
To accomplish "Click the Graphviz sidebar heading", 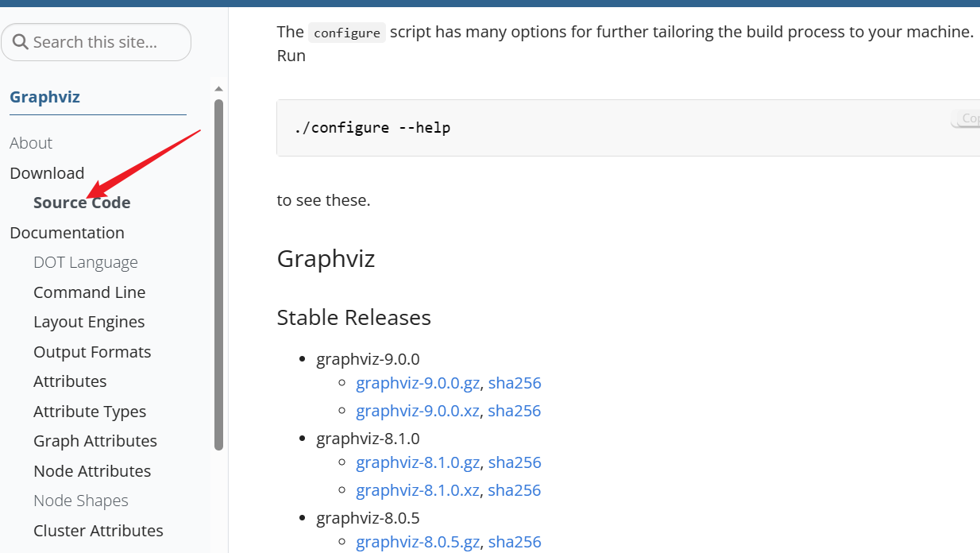I will tap(44, 96).
